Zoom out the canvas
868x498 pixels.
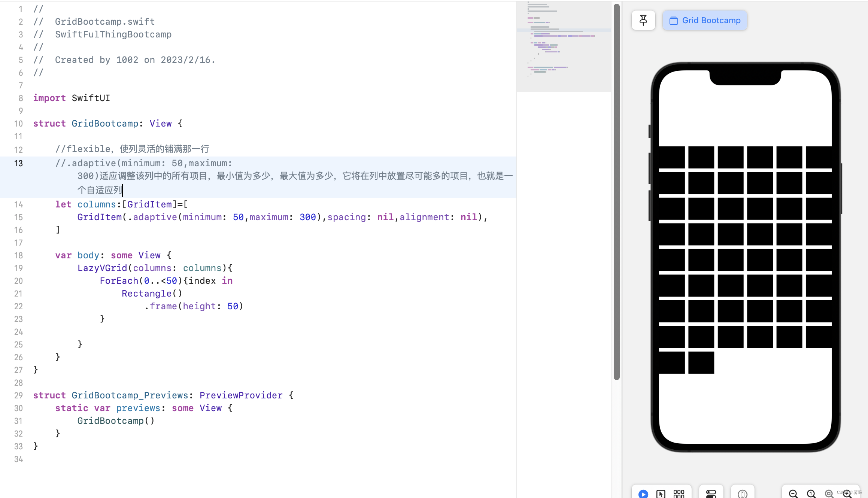[793, 494]
